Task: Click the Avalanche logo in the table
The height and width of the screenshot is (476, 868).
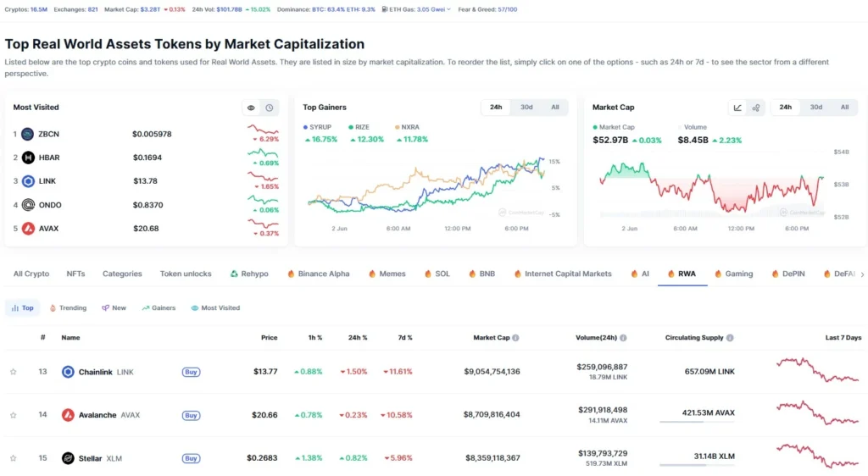Action: pyautogui.click(x=68, y=415)
